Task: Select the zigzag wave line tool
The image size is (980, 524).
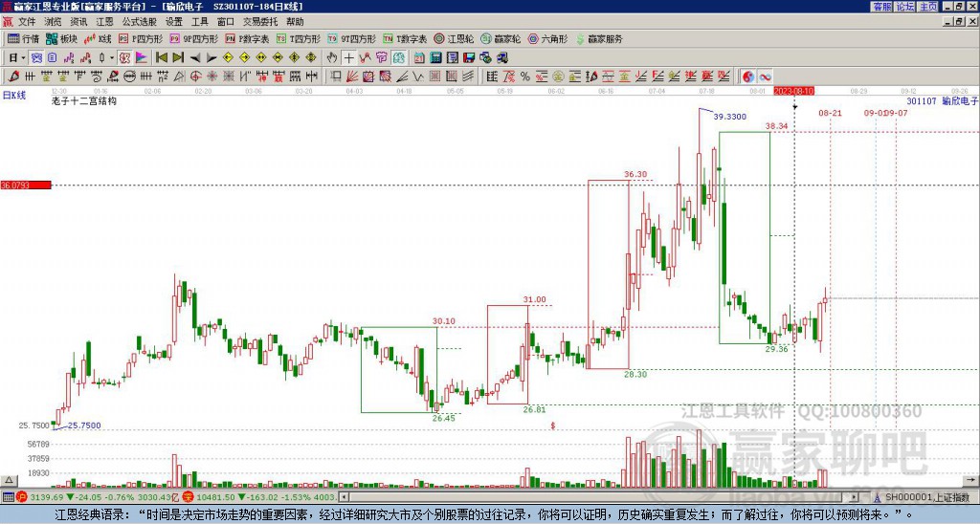Action: [417, 76]
